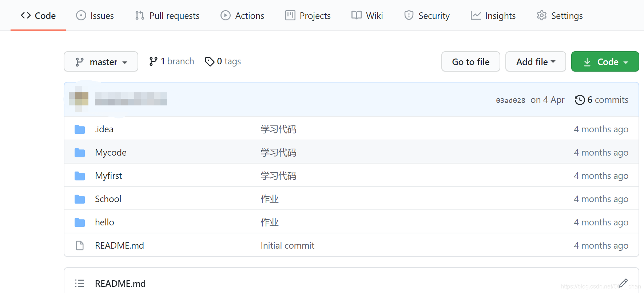Open commit message for Myfirst row
The width and height of the screenshot is (644, 293).
(x=278, y=176)
